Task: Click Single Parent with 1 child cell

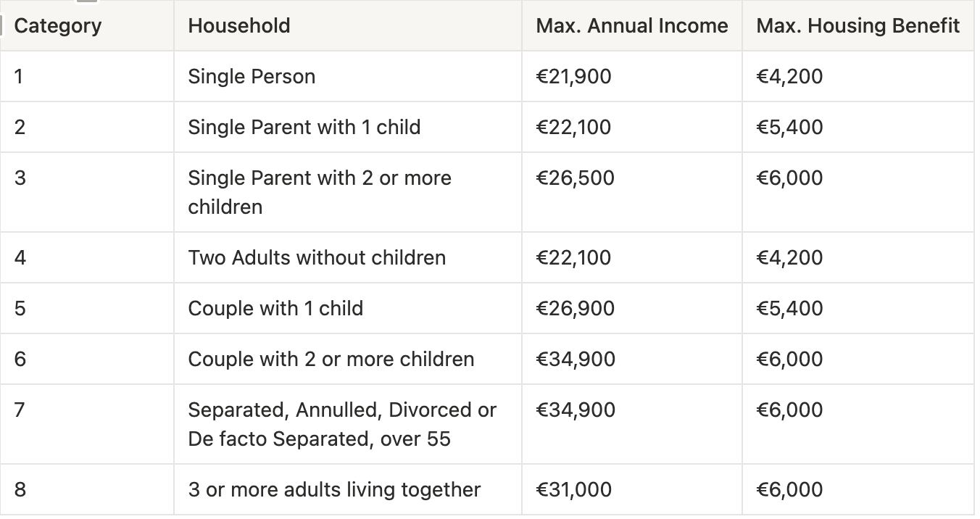Action: (348, 127)
